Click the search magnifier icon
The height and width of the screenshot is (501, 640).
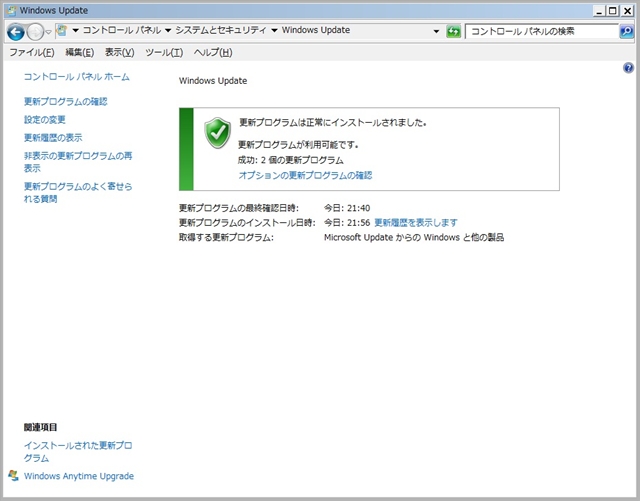tap(627, 31)
